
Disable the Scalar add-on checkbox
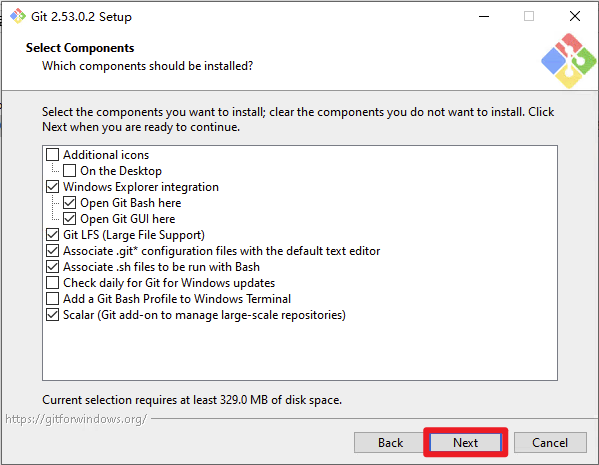pos(52,315)
